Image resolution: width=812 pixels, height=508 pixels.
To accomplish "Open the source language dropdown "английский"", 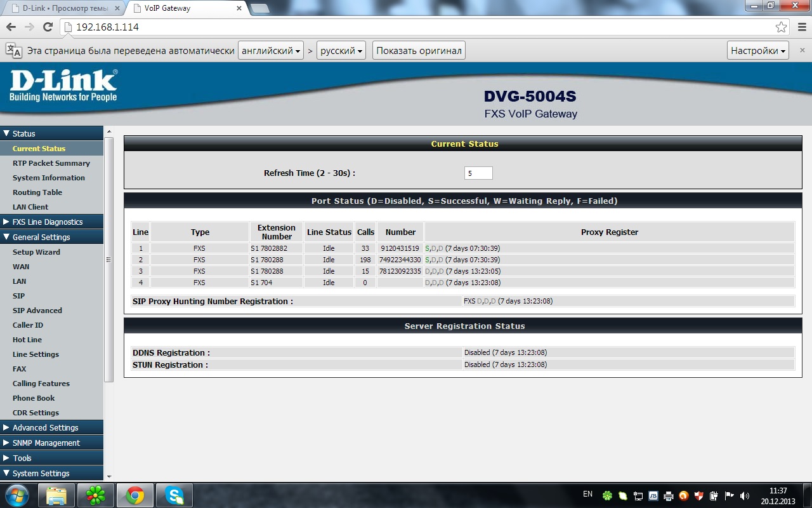I will (271, 51).
